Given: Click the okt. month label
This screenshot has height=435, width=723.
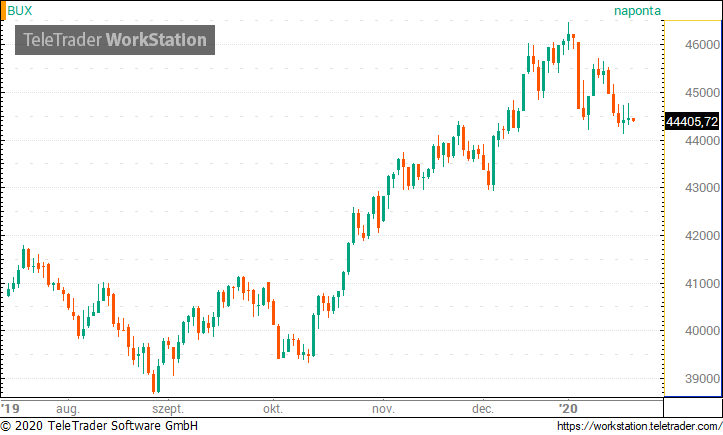Looking at the screenshot, I should pyautogui.click(x=273, y=409).
